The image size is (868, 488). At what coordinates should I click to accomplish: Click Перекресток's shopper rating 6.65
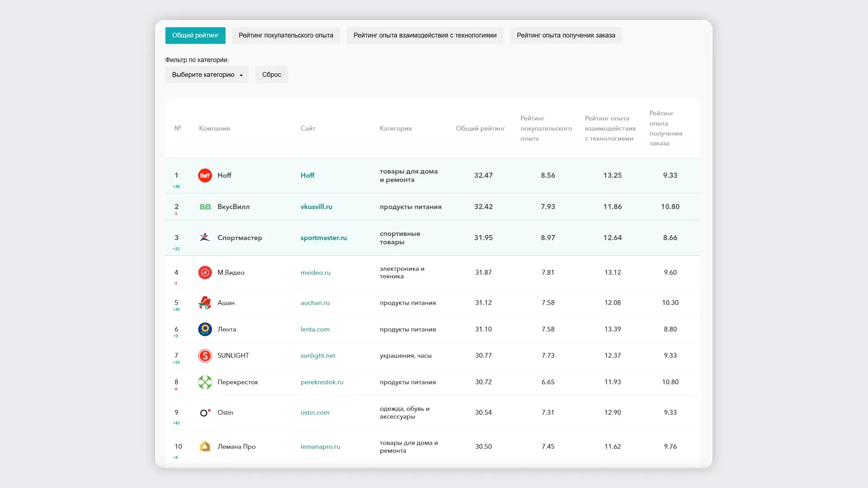548,382
